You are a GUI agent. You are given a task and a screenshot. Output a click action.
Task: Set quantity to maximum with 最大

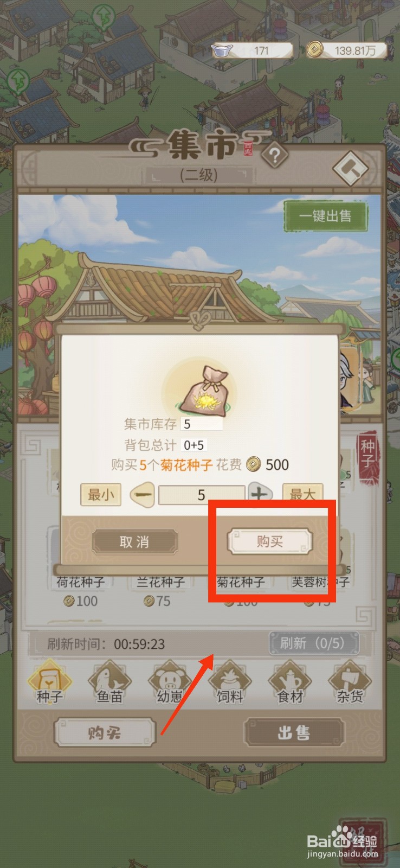[x=302, y=494]
